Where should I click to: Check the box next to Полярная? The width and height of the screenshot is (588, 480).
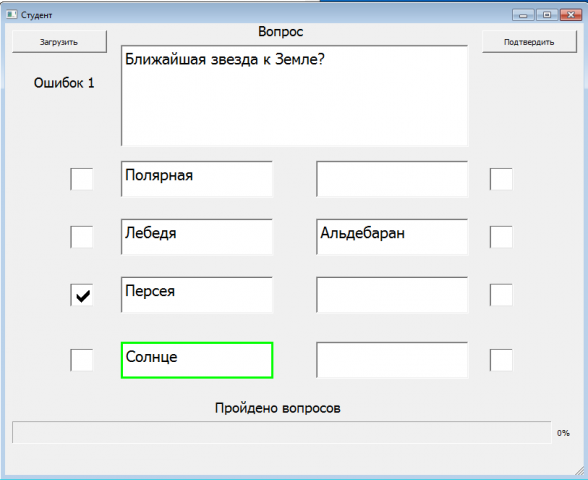[81, 179]
